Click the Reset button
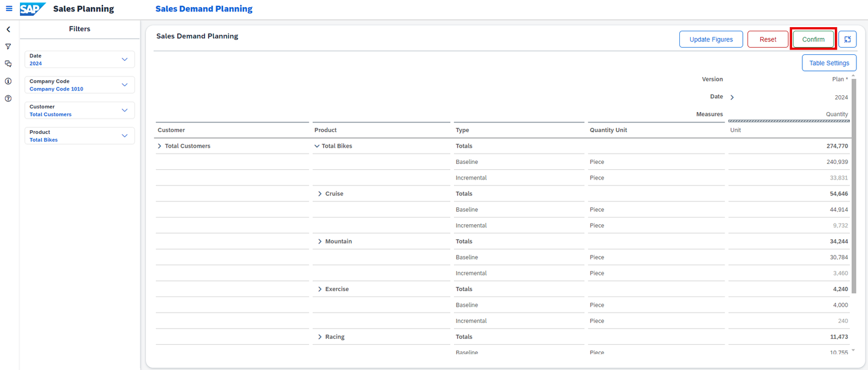This screenshot has height=370, width=868. click(x=768, y=39)
